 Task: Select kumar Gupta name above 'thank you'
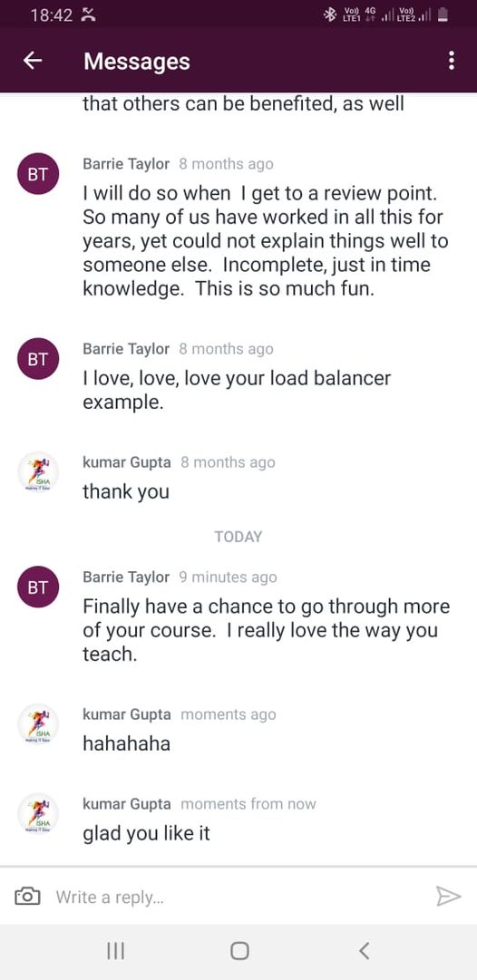[126, 462]
